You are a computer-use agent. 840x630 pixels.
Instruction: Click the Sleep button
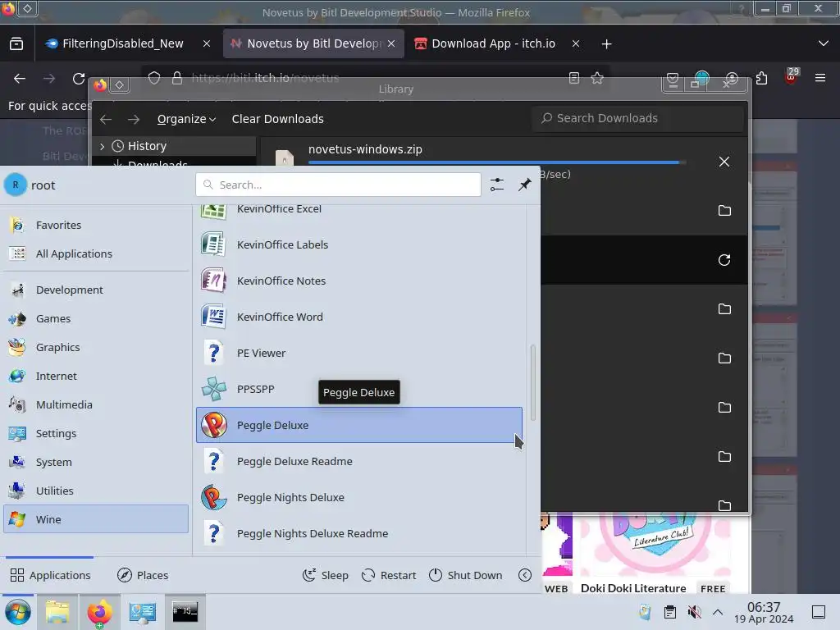[325, 575]
